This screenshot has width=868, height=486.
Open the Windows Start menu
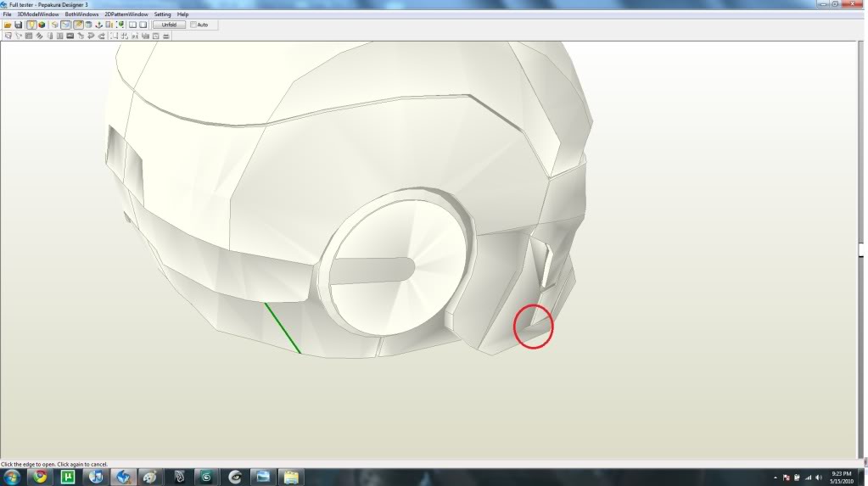(12, 477)
